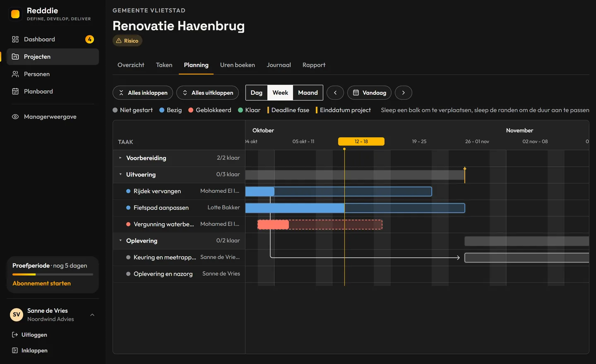596x364 pixels.
Task: Click red status dot of Vergunning waterbeheer
Action: coord(128,224)
